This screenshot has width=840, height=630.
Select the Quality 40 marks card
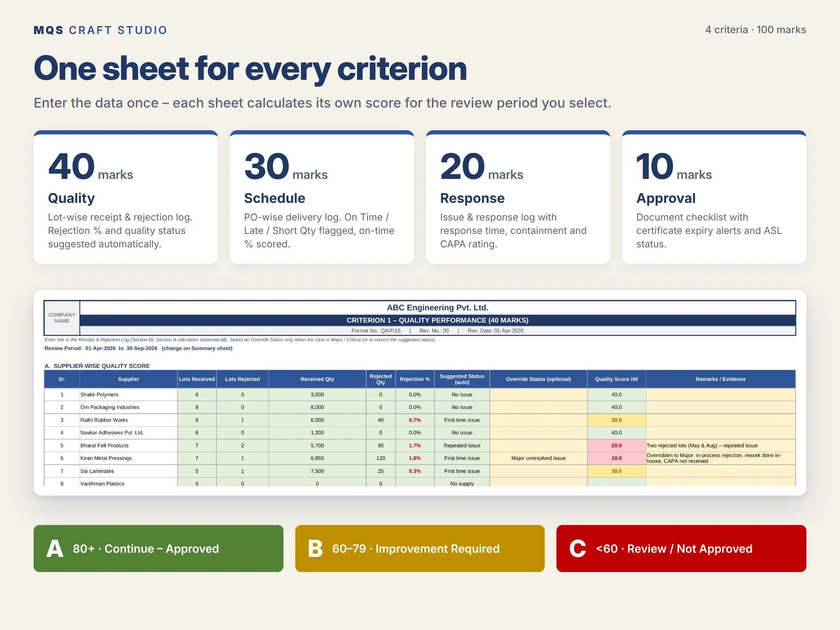pyautogui.click(x=126, y=197)
